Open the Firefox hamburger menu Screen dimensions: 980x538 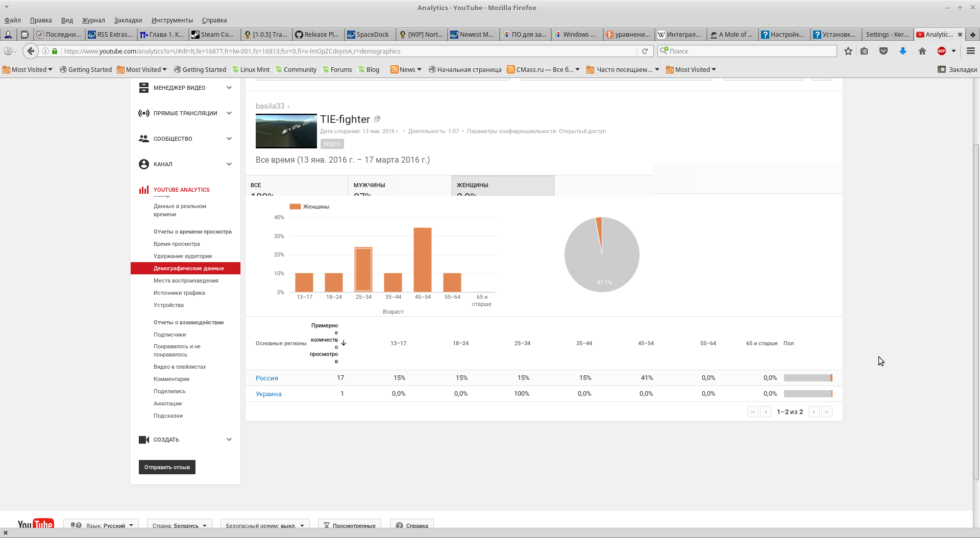[x=971, y=51]
